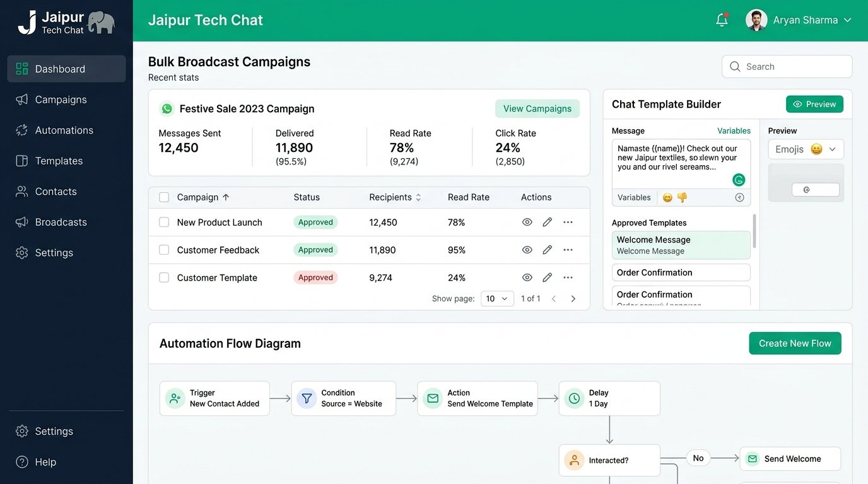The width and height of the screenshot is (868, 484).
Task: Focus the Search field
Action: coord(787,67)
